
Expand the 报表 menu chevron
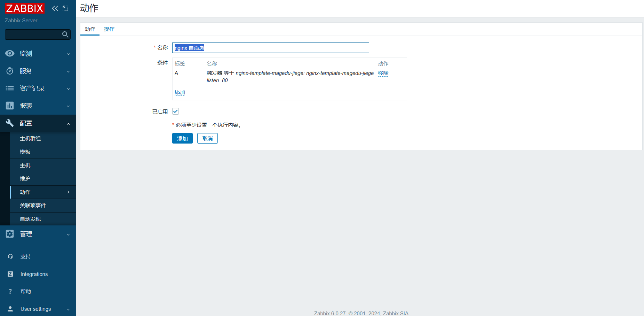tap(68, 106)
